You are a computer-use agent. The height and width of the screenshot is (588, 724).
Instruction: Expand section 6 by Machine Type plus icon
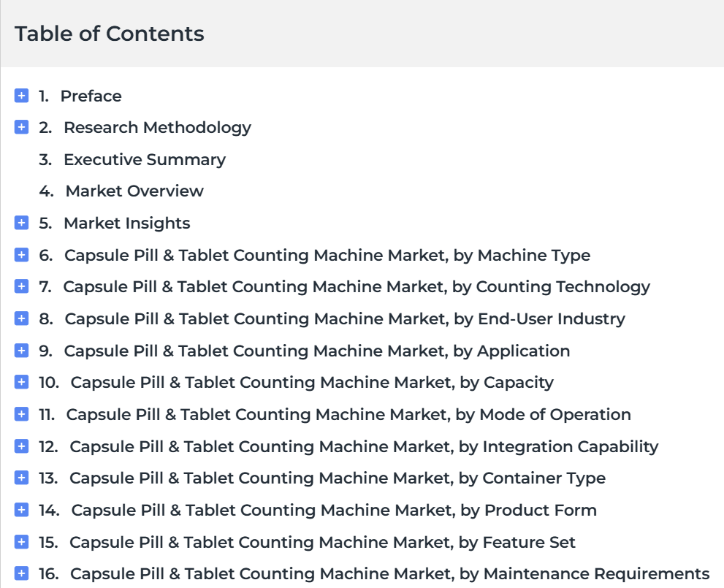(x=21, y=255)
